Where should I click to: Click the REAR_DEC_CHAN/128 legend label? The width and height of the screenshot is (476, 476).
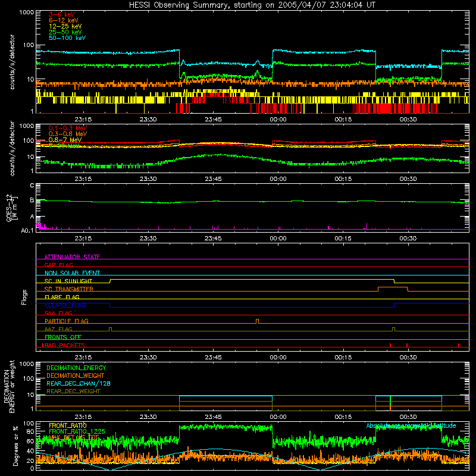coord(79,384)
